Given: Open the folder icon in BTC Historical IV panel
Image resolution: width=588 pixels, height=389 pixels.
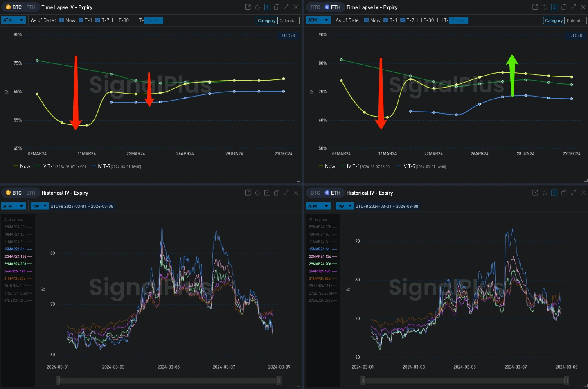Looking at the screenshot, I should click(x=267, y=192).
